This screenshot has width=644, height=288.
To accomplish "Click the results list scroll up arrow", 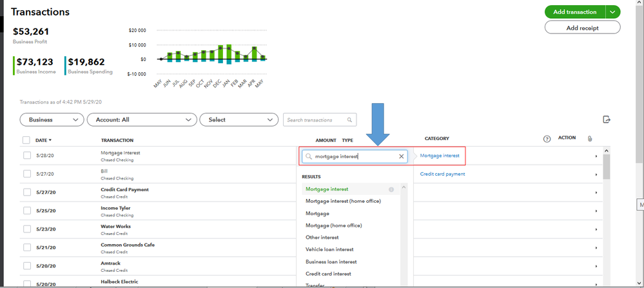I will 404,187.
